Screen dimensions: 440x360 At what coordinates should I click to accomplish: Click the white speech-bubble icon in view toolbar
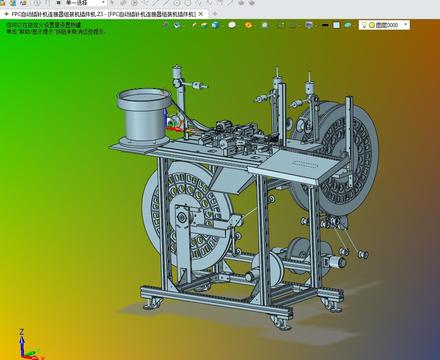click(232, 25)
